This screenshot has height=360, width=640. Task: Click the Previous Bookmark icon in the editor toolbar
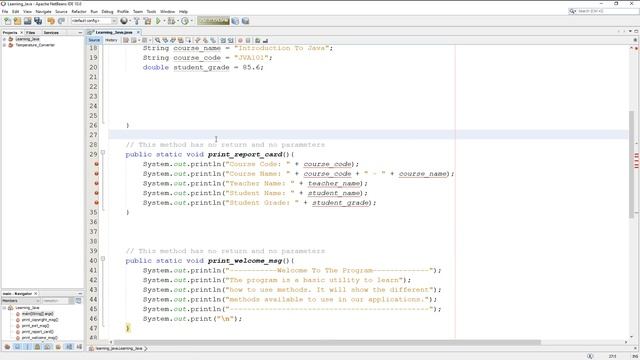coord(198,40)
